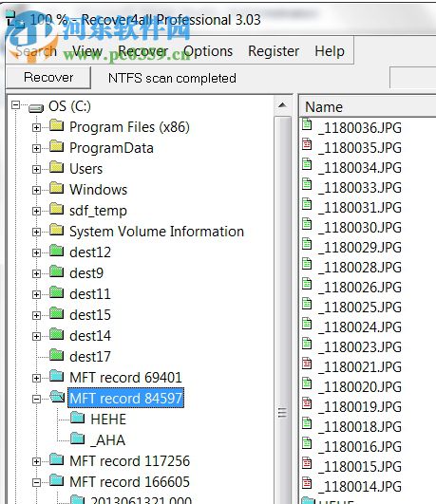Open the Options menu
Viewport: 436px width, 504px height.
click(x=208, y=51)
